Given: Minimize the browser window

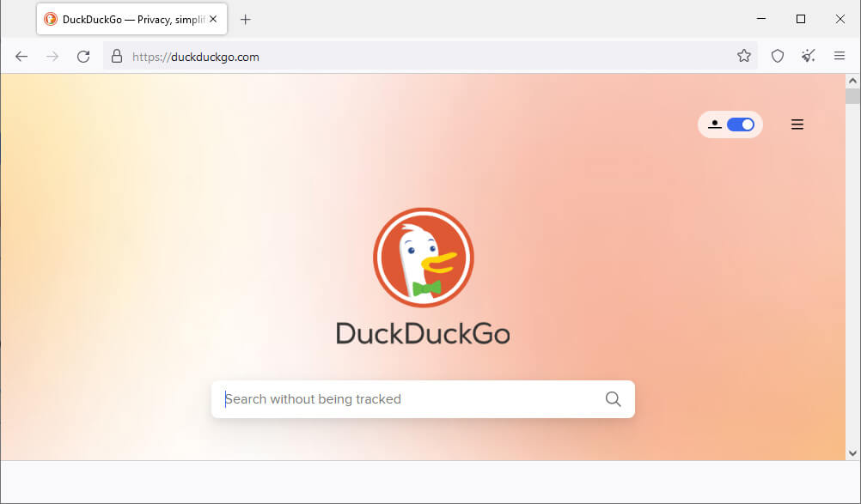Looking at the screenshot, I should [761, 19].
